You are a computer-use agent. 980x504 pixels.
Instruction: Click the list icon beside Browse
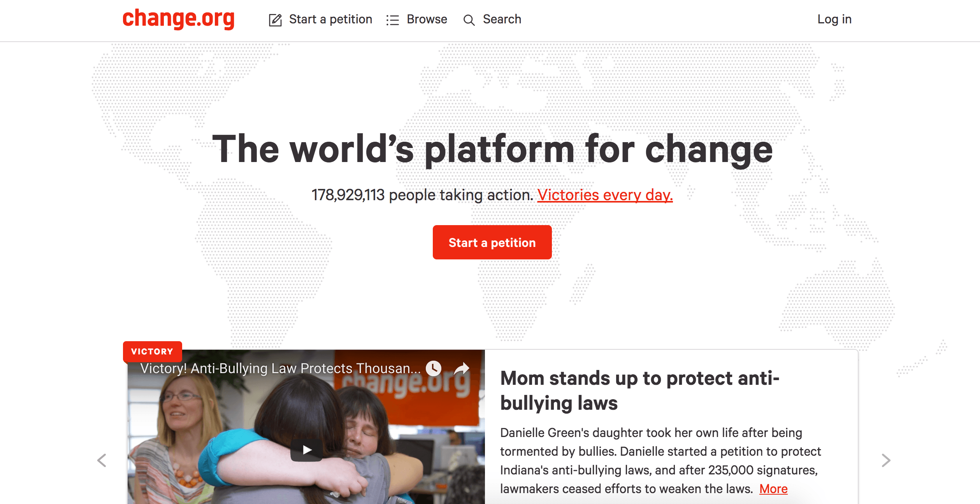pos(393,19)
